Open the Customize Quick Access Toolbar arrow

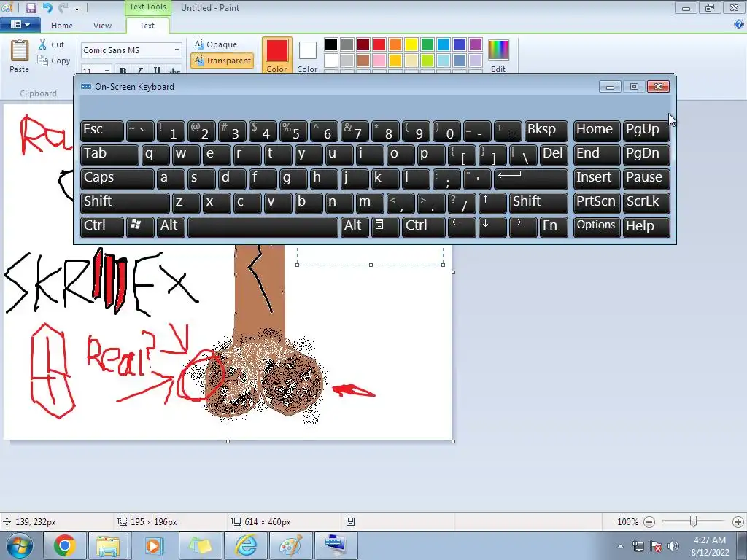click(x=77, y=8)
